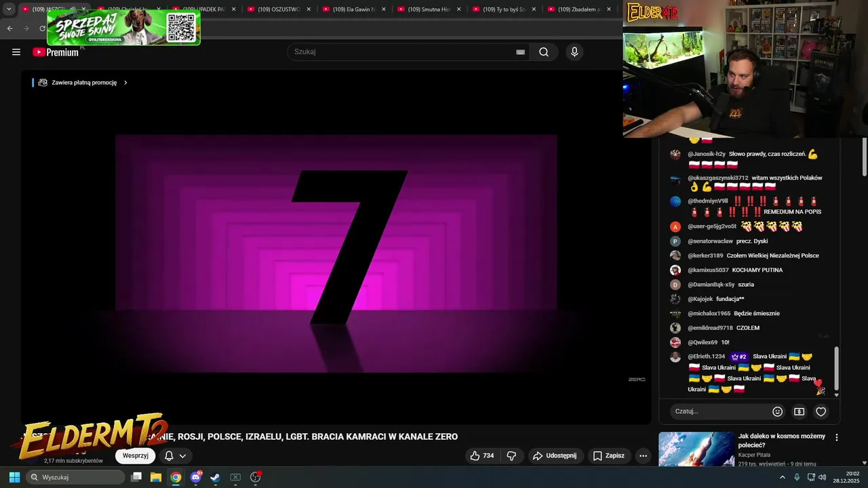Open the volume icon in system tray

click(x=823, y=477)
